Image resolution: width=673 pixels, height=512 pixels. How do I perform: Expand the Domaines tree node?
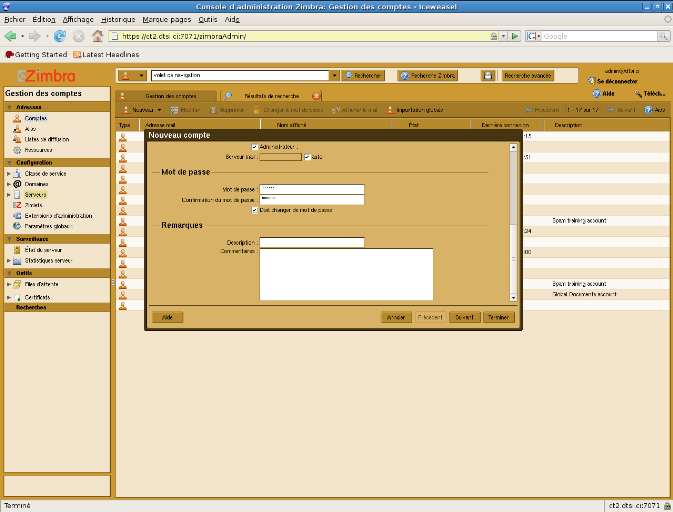pos(8,184)
